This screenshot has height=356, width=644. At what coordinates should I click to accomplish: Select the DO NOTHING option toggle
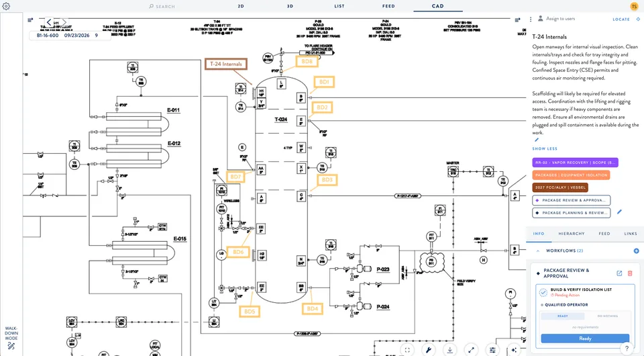click(x=608, y=316)
